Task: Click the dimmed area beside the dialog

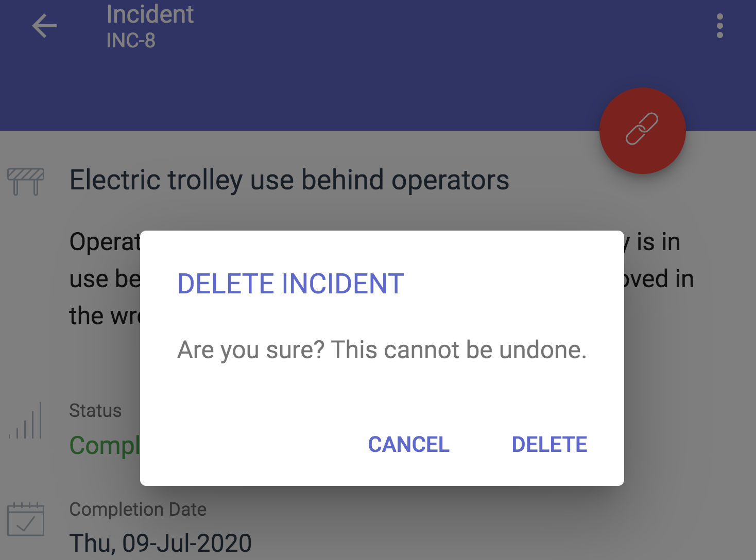Action: coord(690,391)
